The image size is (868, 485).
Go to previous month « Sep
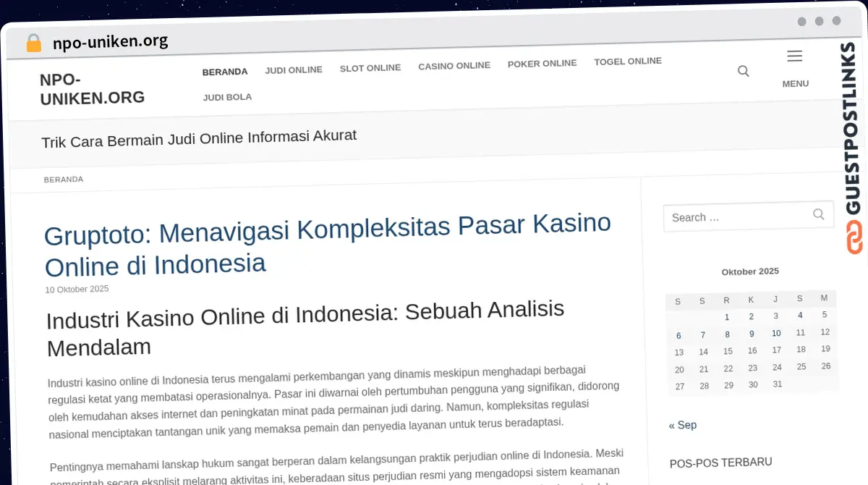(x=683, y=425)
